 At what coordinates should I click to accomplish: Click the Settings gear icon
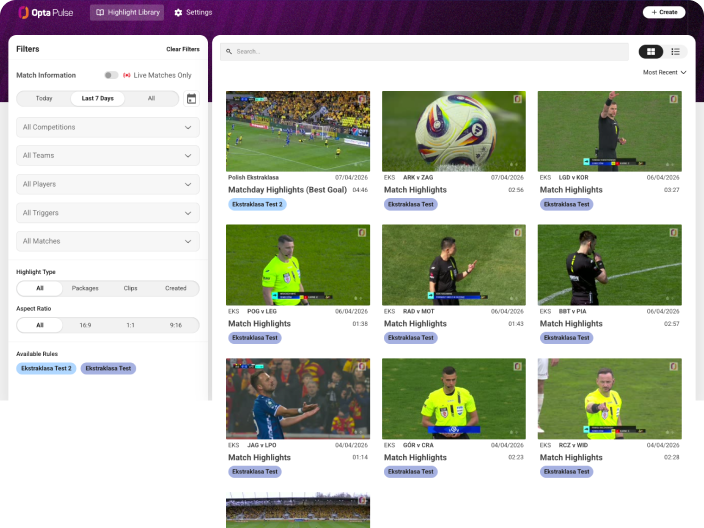178,13
